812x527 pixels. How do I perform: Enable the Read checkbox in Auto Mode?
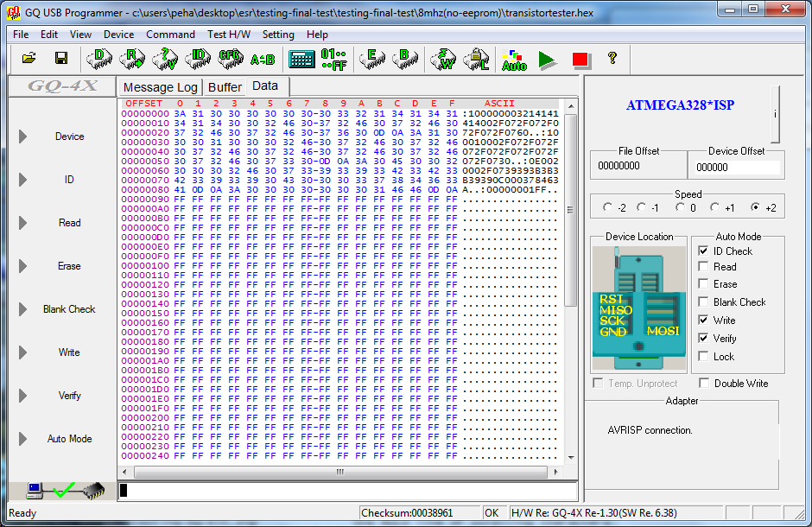point(704,267)
